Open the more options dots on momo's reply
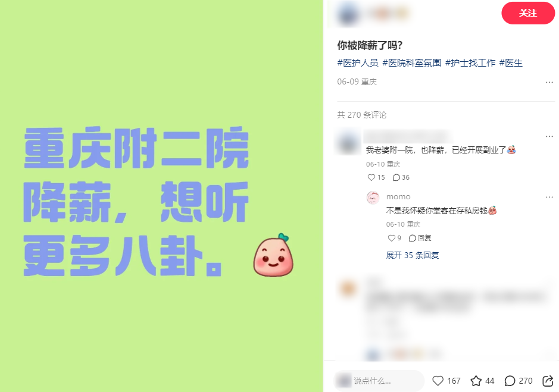The width and height of the screenshot is (559, 392). pyautogui.click(x=549, y=197)
